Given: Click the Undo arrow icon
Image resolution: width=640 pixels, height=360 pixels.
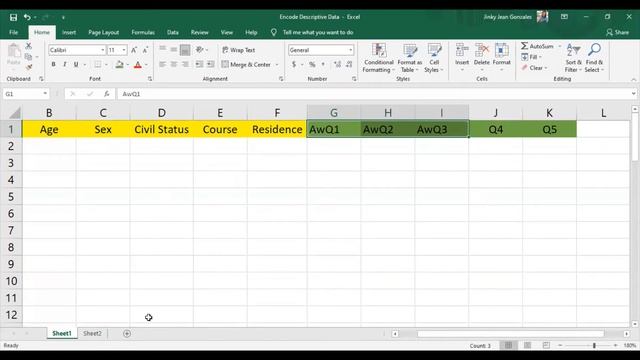Looking at the screenshot, I should coord(27,17).
